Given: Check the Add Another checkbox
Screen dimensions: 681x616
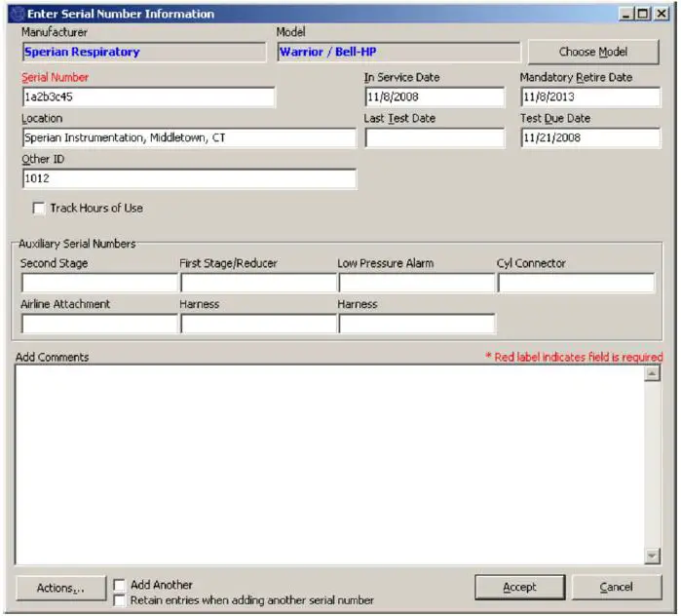Looking at the screenshot, I should [119, 585].
